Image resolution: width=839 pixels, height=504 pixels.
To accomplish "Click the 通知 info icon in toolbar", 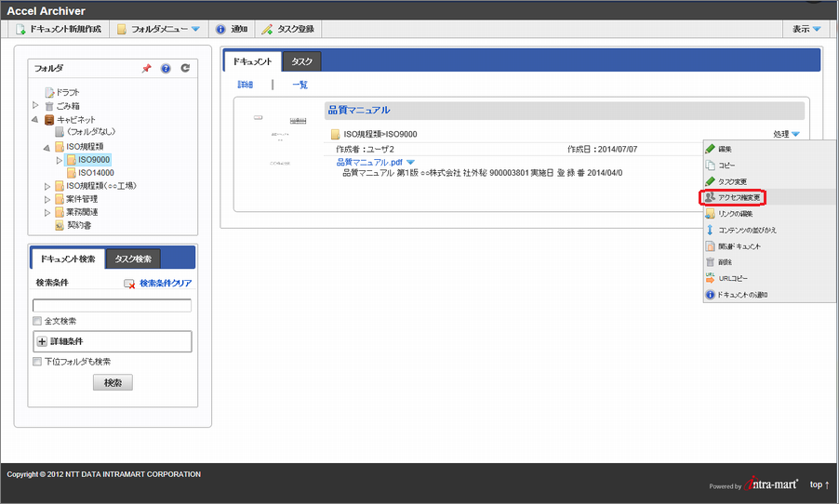I will pos(220,30).
